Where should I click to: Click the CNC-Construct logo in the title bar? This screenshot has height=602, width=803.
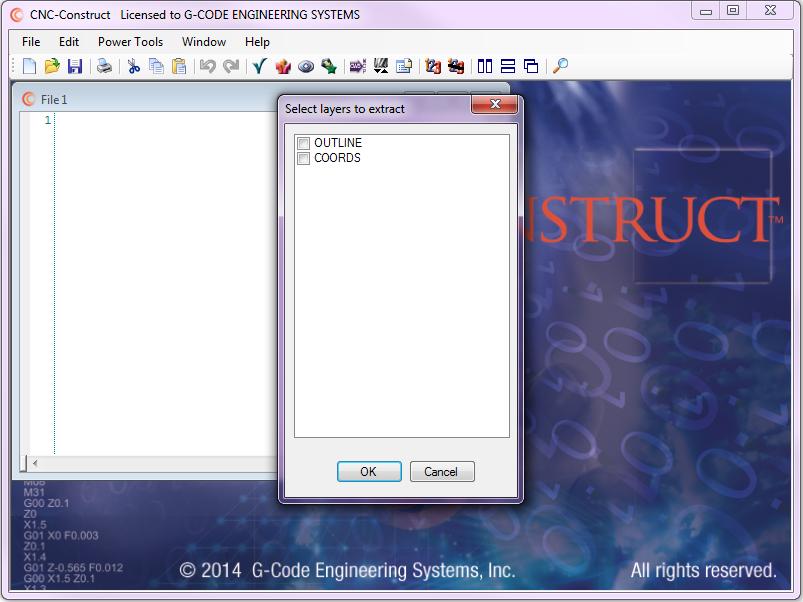click(x=17, y=14)
